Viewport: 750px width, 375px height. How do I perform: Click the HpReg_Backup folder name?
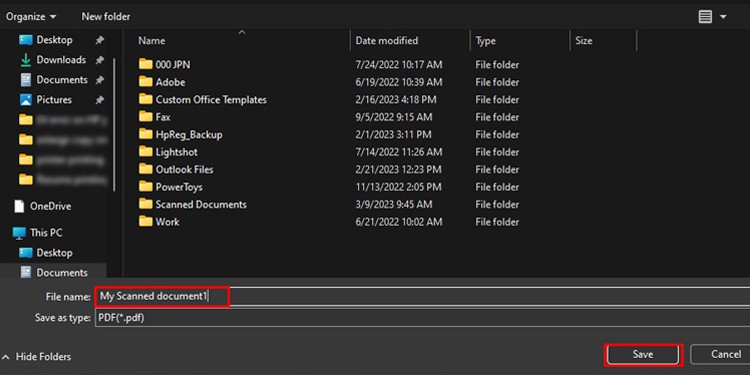[x=189, y=135]
